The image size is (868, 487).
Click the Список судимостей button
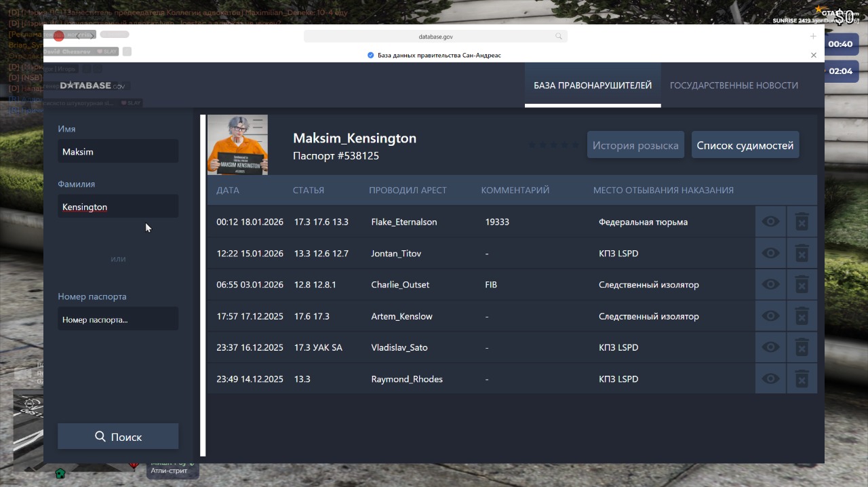pyautogui.click(x=745, y=145)
